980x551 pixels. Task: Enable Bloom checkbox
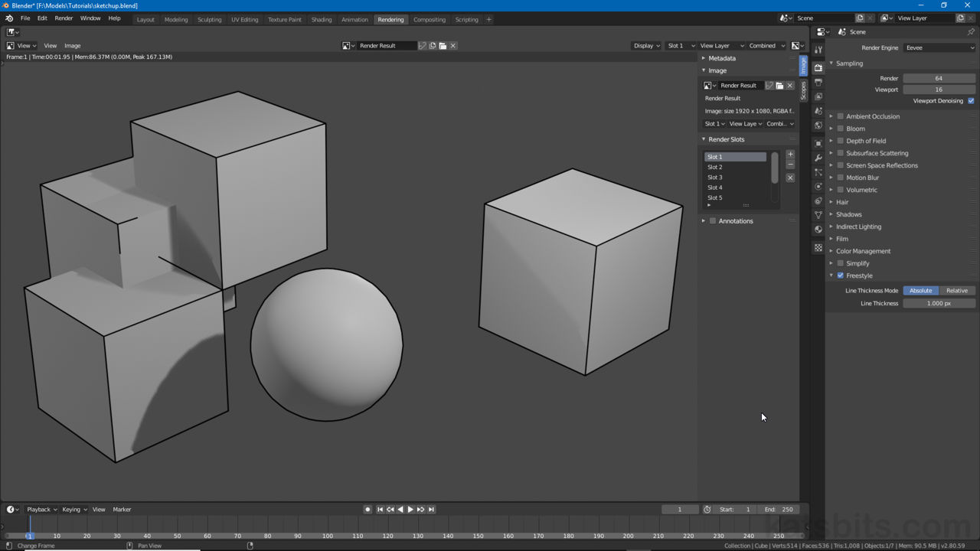pyautogui.click(x=840, y=129)
